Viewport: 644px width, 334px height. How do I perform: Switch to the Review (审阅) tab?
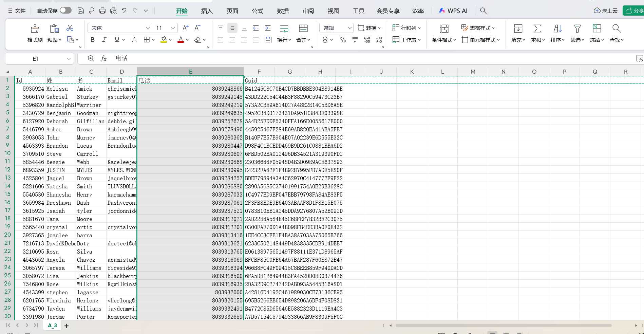coord(308,11)
